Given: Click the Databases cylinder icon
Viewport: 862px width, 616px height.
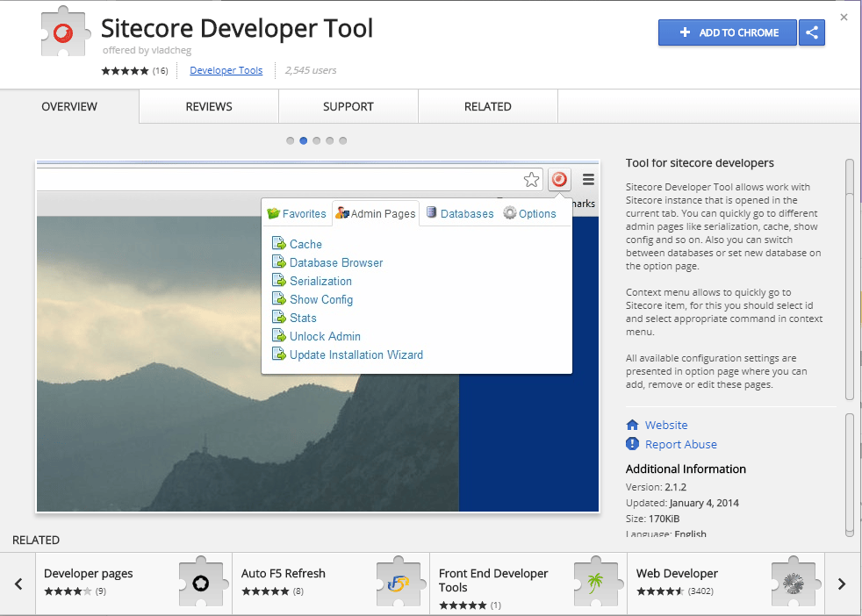Looking at the screenshot, I should (x=432, y=212).
